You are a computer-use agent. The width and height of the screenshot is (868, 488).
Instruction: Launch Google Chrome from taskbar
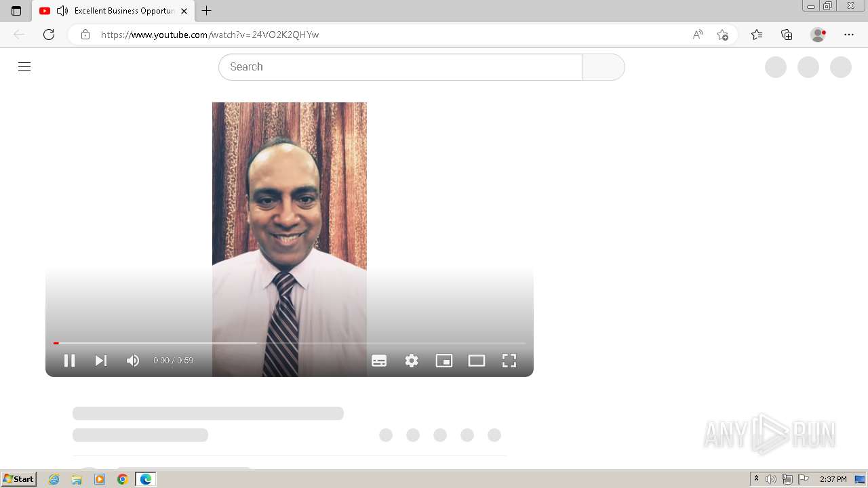pos(123,479)
